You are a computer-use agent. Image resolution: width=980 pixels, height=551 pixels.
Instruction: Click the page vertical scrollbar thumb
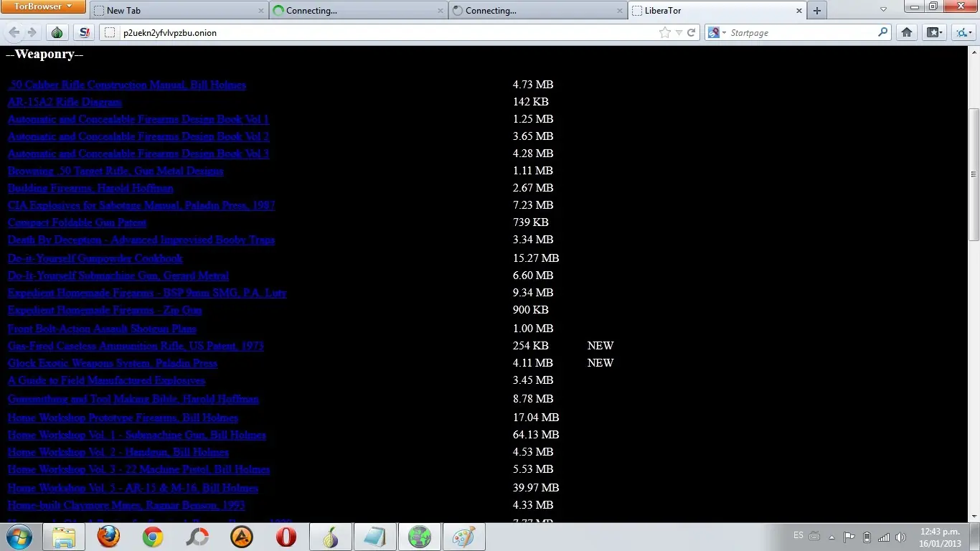(974, 174)
